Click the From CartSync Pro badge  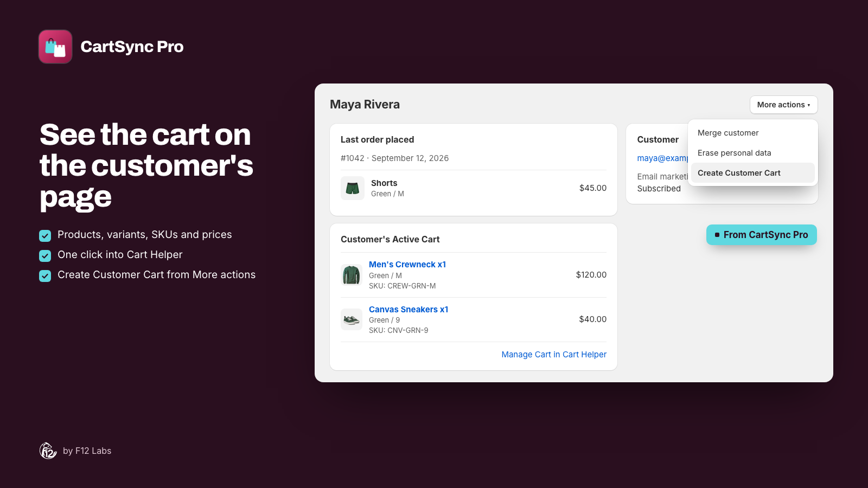(x=761, y=235)
